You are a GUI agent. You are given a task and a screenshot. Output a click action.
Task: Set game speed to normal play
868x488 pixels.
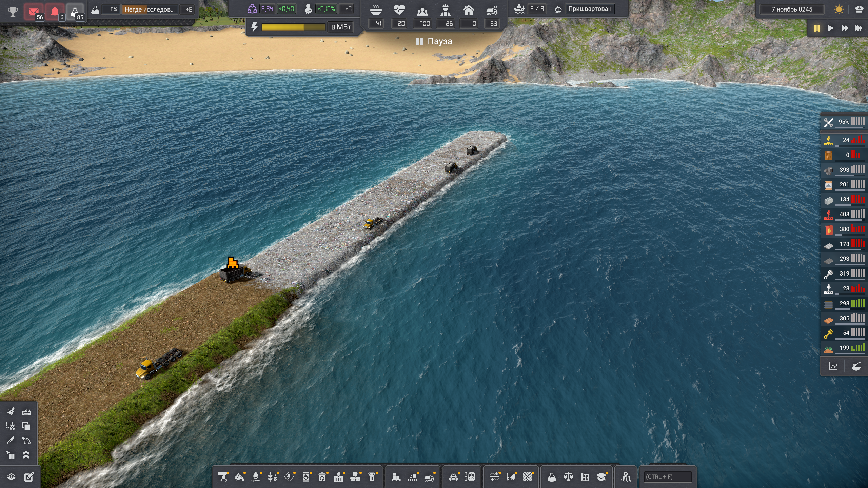click(x=831, y=28)
